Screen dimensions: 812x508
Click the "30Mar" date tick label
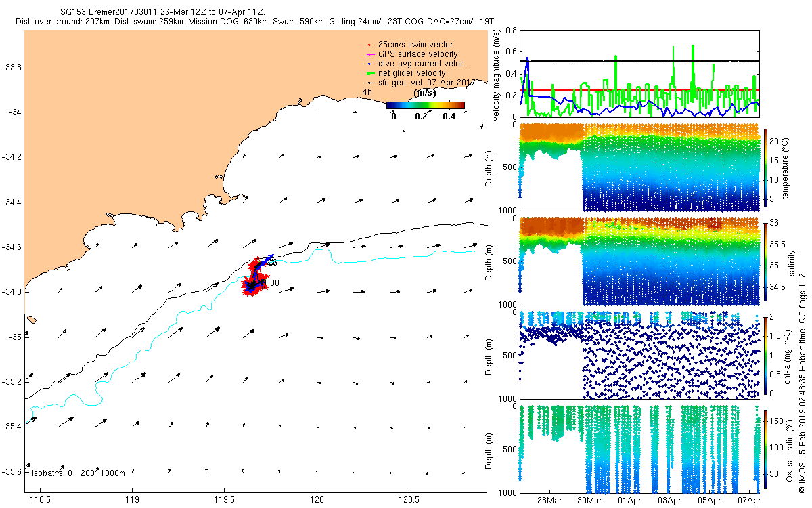[x=589, y=499]
